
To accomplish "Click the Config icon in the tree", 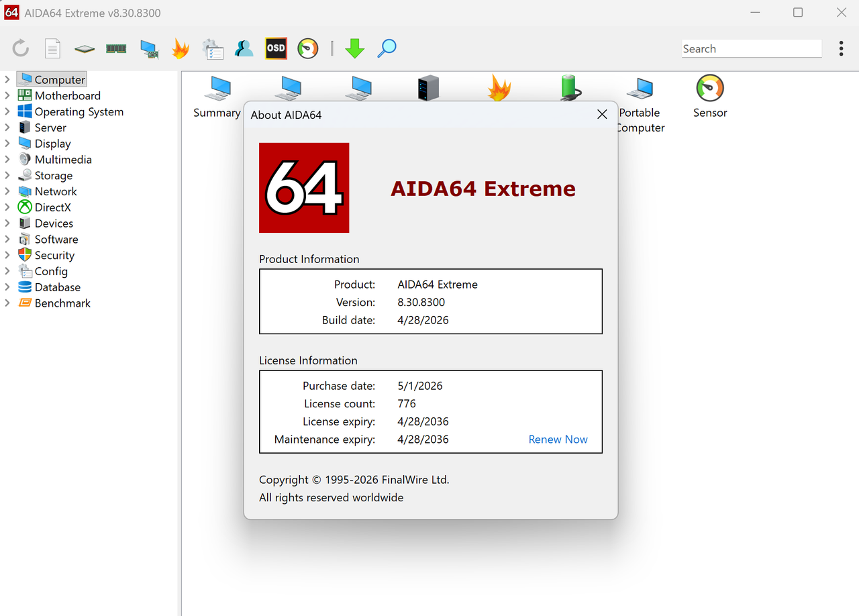I will [25, 271].
